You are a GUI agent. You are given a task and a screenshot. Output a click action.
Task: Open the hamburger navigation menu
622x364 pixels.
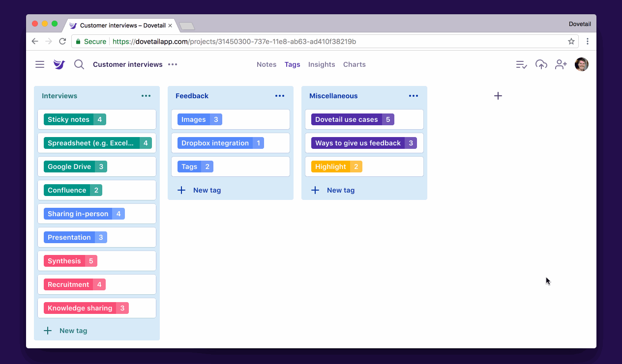click(40, 64)
